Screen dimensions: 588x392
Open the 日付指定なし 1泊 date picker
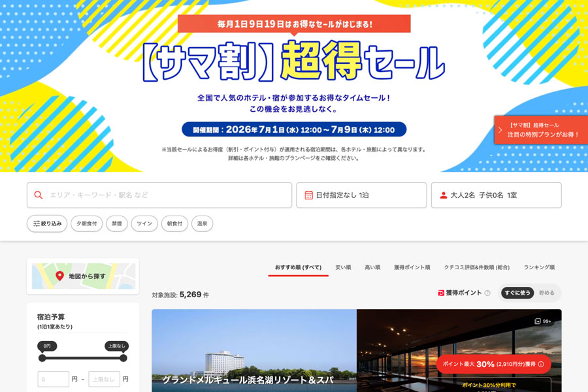(x=361, y=195)
